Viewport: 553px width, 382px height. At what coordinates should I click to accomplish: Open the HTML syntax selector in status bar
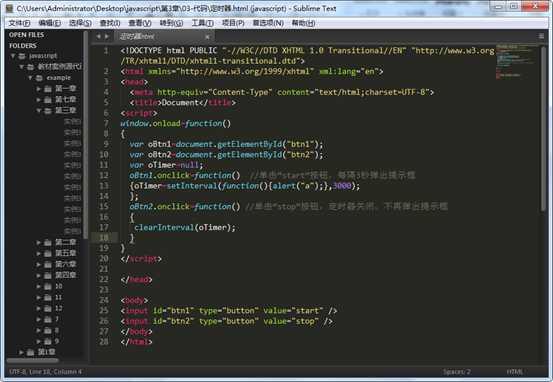[515, 372]
